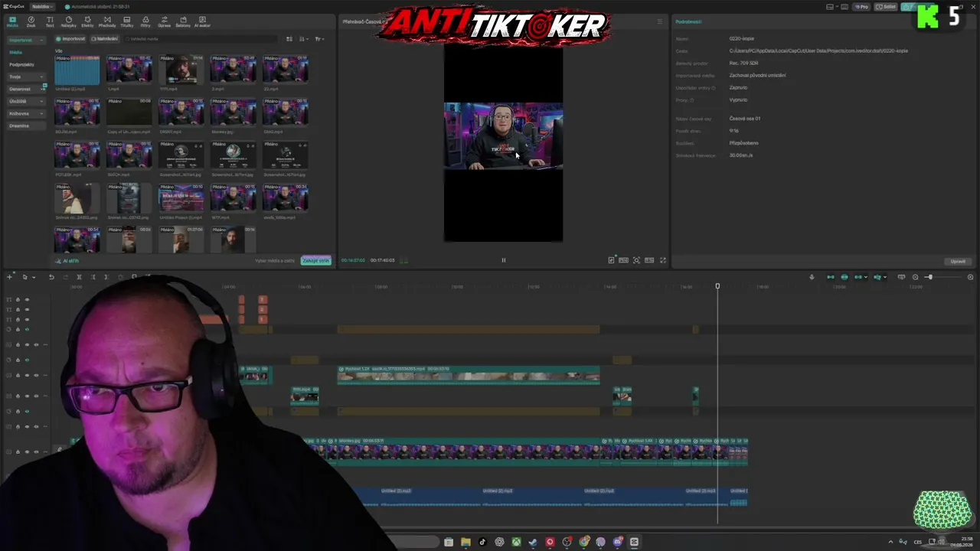Click the timeline playhead marker
This screenshot has width=980, height=551.
(x=717, y=286)
